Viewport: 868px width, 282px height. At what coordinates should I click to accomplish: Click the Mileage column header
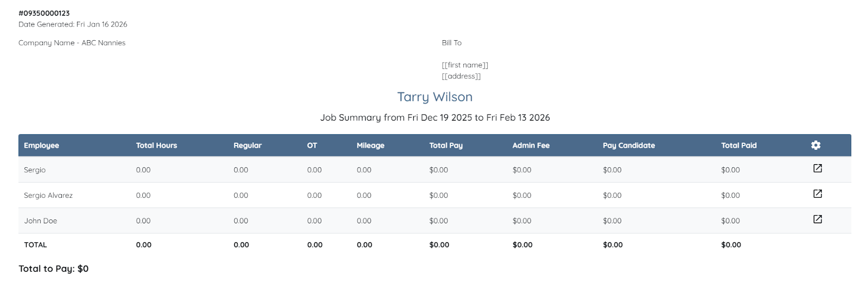pos(371,146)
